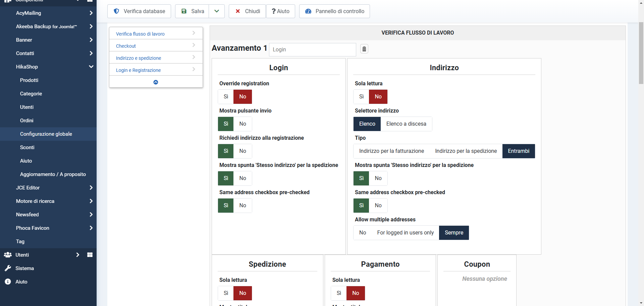Click the floppy disk Salva icon
The width and height of the screenshot is (644, 306).
[184, 11]
